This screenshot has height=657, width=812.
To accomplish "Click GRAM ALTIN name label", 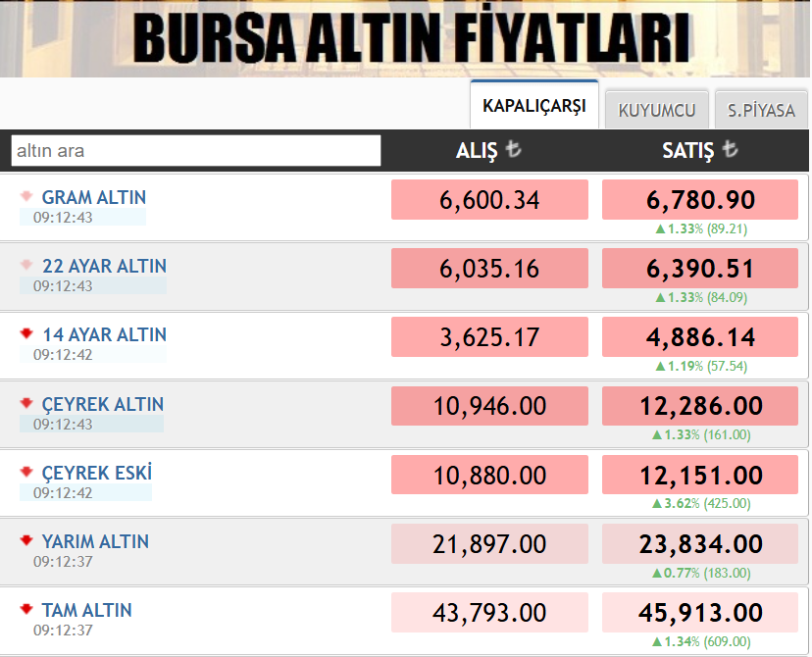I will click(93, 196).
